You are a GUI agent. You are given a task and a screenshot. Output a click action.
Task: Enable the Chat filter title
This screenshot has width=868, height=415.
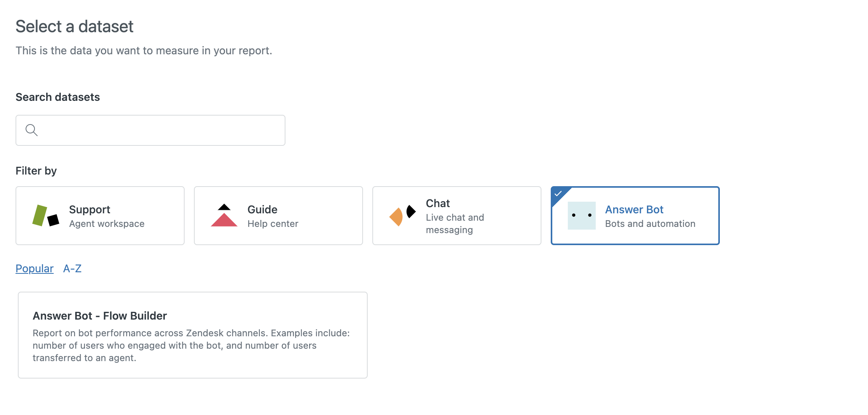point(437,203)
